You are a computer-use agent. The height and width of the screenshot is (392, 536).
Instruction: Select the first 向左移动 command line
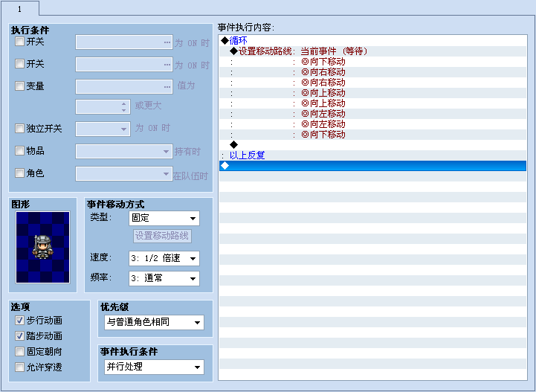point(372,114)
